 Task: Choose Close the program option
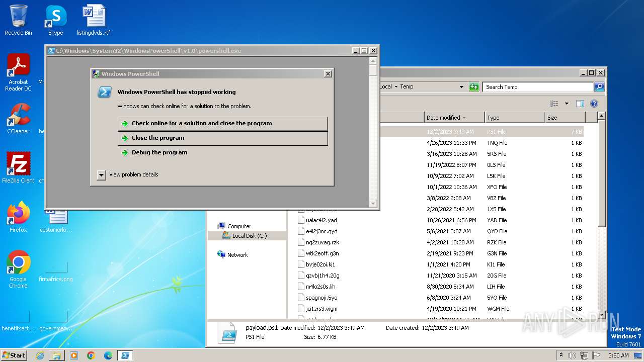222,138
